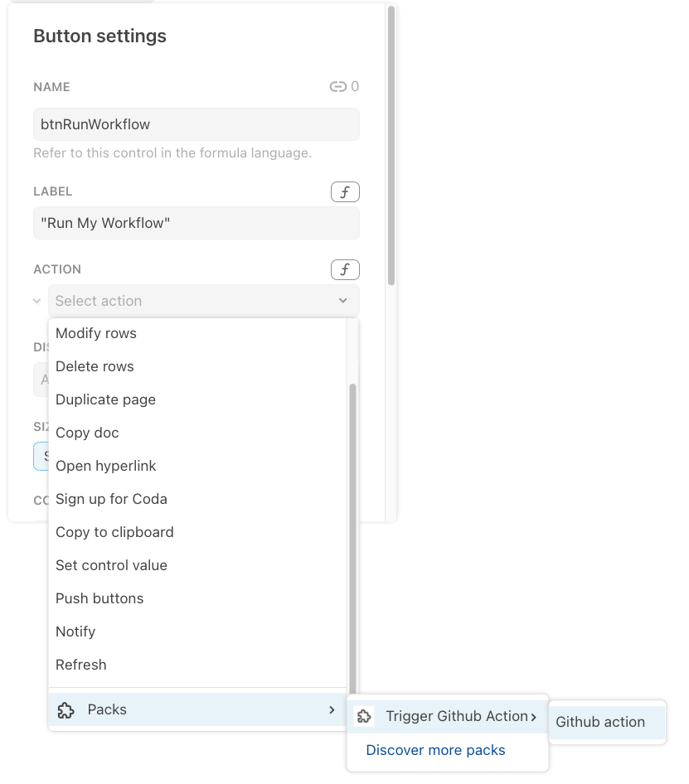Choose Modify rows action
This screenshot has height=784, width=689.
tap(96, 333)
